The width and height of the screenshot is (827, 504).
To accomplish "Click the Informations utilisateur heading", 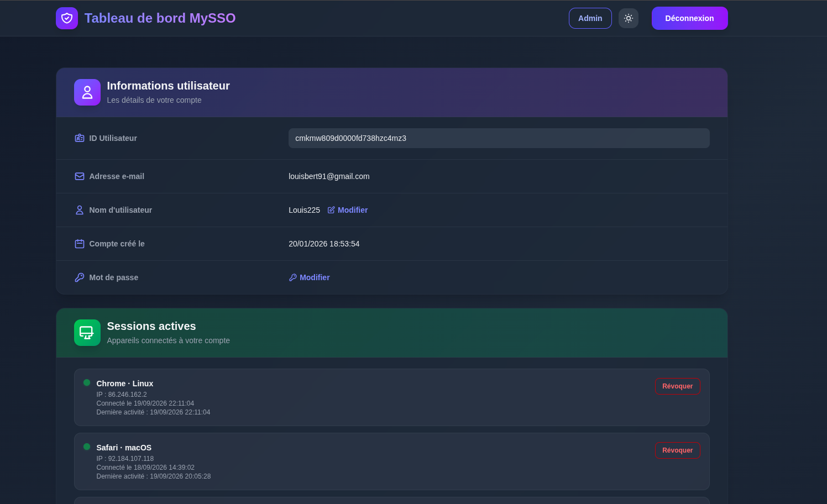I will (x=168, y=86).
